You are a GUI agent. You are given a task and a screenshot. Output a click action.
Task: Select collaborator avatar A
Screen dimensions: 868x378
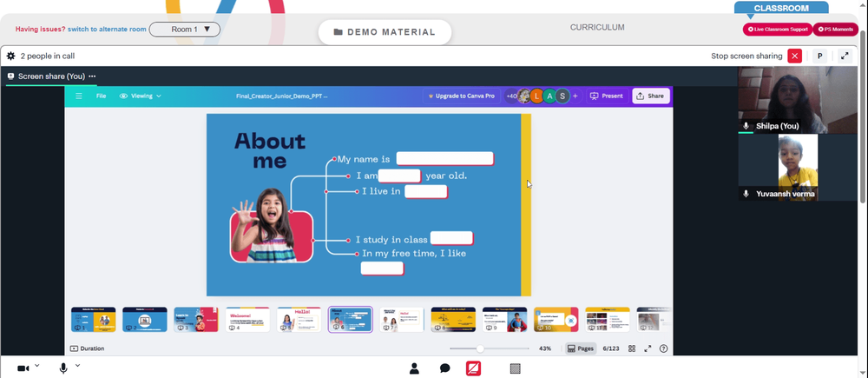point(549,96)
